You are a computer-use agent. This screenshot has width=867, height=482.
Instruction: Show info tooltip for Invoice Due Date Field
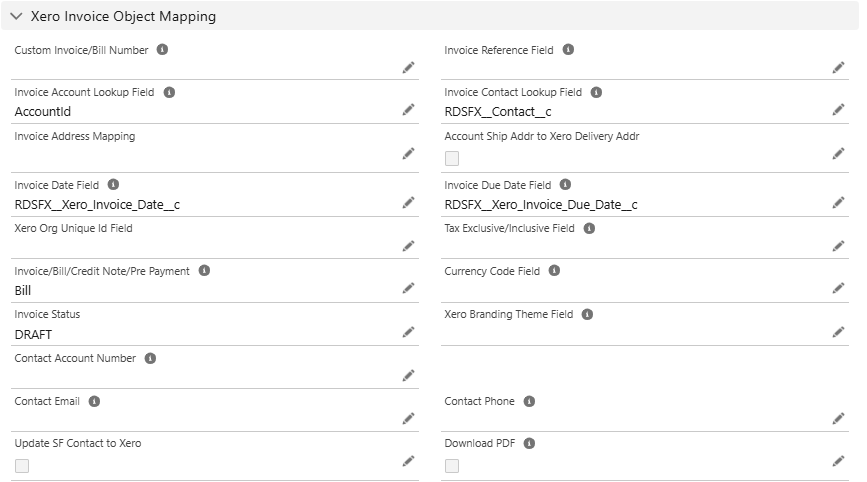tap(565, 185)
